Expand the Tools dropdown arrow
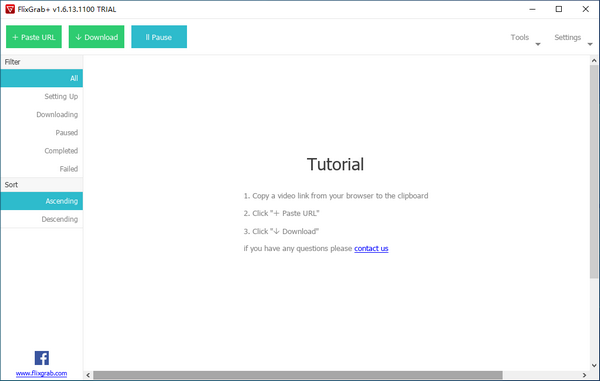 point(538,44)
